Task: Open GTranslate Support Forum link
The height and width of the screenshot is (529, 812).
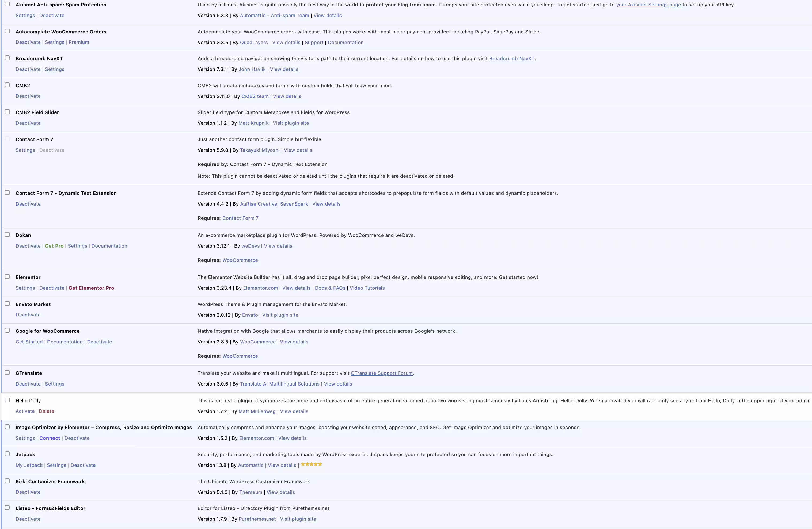Action: 382,373
